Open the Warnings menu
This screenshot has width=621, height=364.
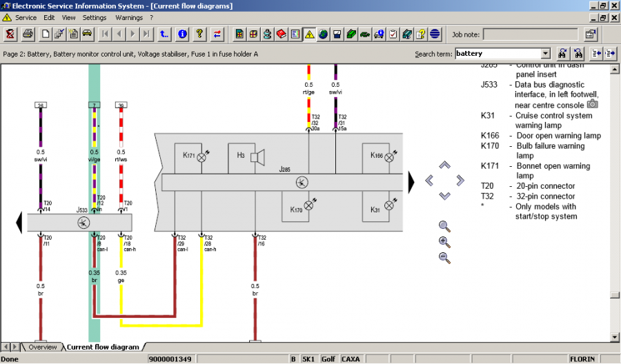coord(129,17)
